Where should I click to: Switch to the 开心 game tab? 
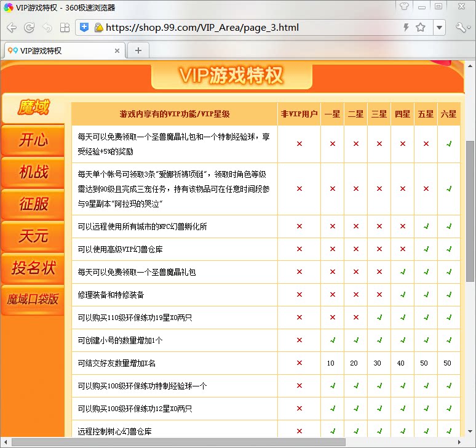[33, 140]
